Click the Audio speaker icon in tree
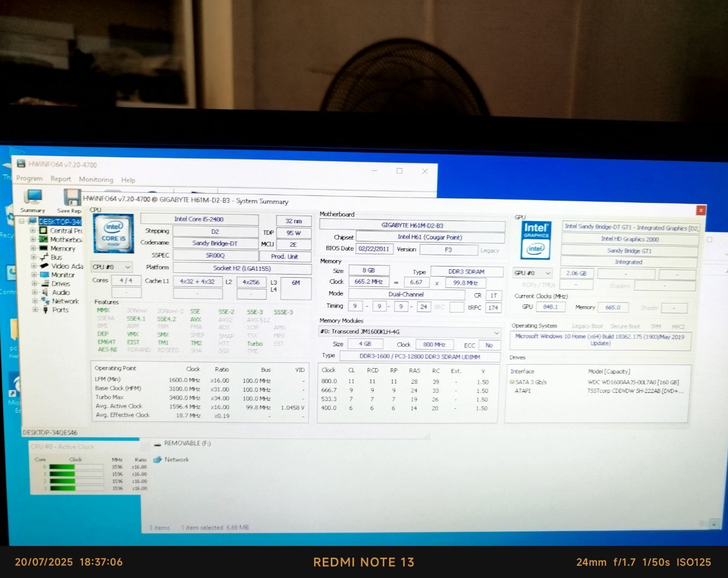Image resolution: width=728 pixels, height=578 pixels. click(x=44, y=292)
